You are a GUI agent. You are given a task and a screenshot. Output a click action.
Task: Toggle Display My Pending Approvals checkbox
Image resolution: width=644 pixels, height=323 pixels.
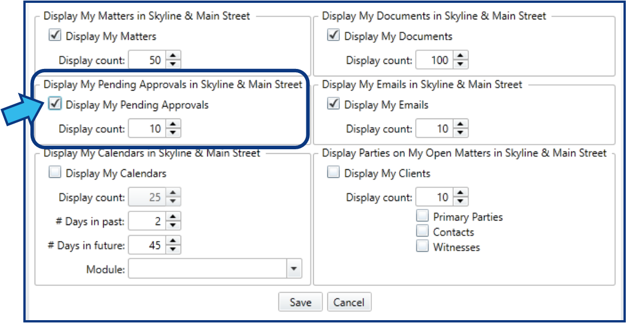(x=55, y=103)
